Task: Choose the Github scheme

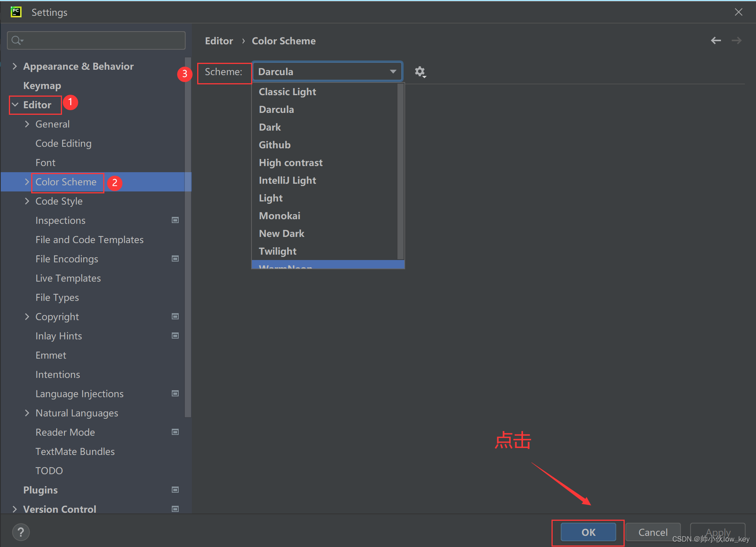Action: pyautogui.click(x=324, y=145)
